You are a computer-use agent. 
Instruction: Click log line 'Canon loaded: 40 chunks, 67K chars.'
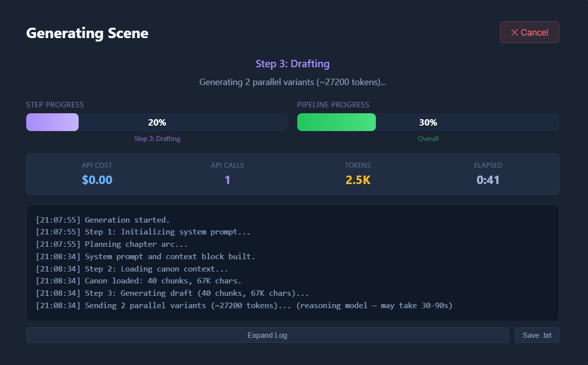[x=138, y=281]
